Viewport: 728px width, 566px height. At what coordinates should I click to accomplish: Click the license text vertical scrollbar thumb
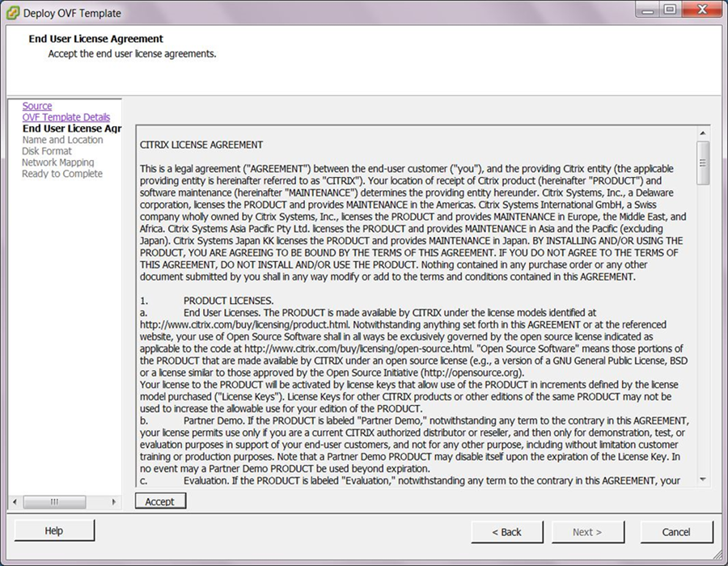(x=703, y=163)
